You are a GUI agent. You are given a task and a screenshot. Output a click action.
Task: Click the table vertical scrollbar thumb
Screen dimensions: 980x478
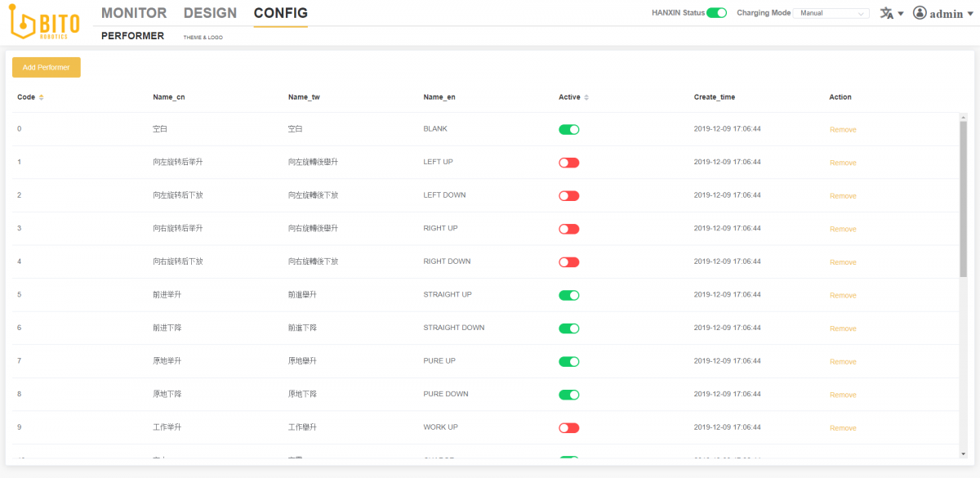(x=963, y=199)
